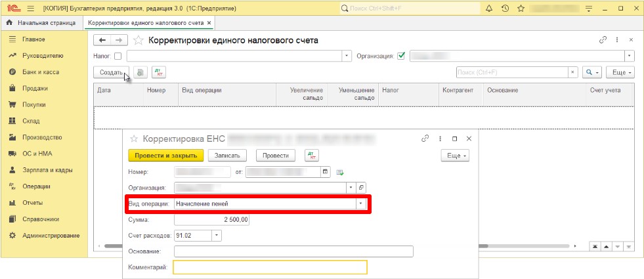
Task: Open Банк и касса section
Action: [x=41, y=72]
